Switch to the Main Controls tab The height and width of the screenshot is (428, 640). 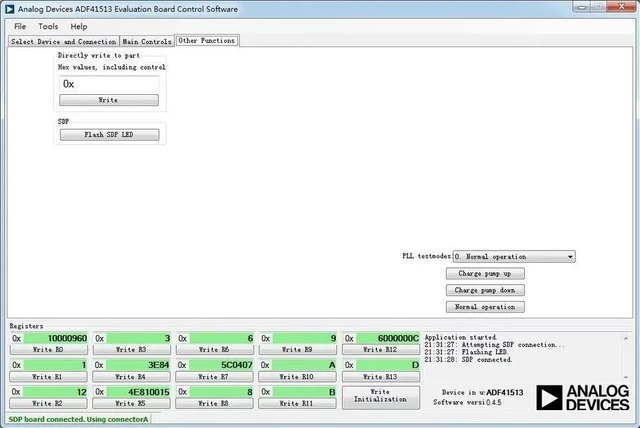(x=147, y=42)
